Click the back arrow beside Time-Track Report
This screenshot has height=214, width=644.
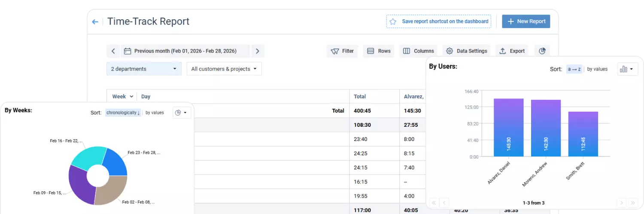click(x=95, y=22)
